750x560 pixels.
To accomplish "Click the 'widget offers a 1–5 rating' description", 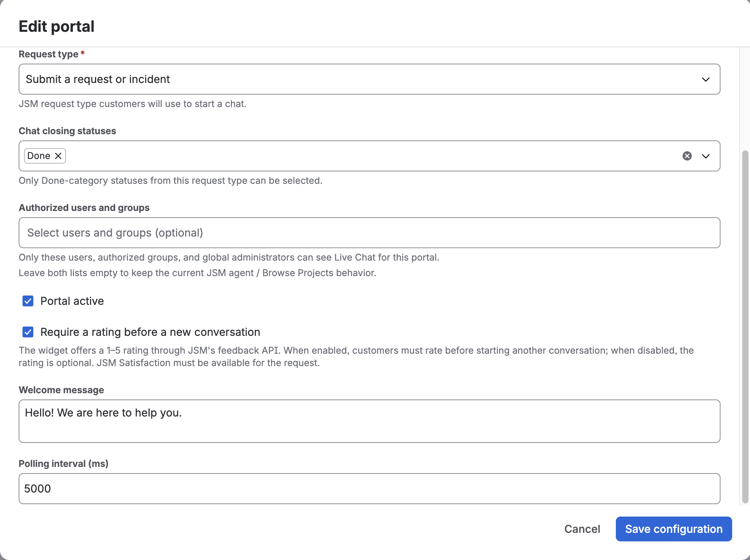I will 356,357.
